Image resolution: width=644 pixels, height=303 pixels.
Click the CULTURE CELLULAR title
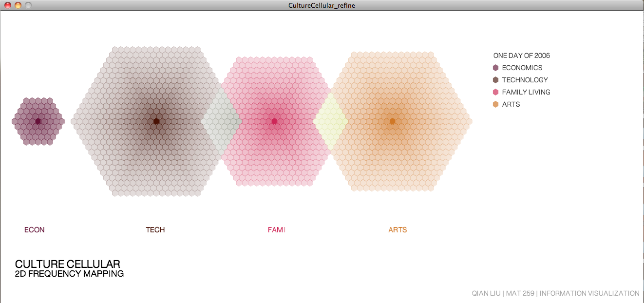[x=68, y=264]
